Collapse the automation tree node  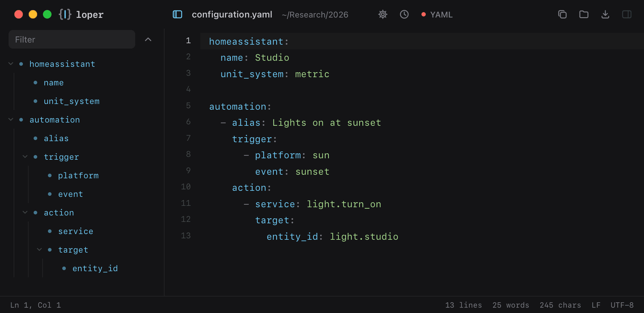coord(11,120)
